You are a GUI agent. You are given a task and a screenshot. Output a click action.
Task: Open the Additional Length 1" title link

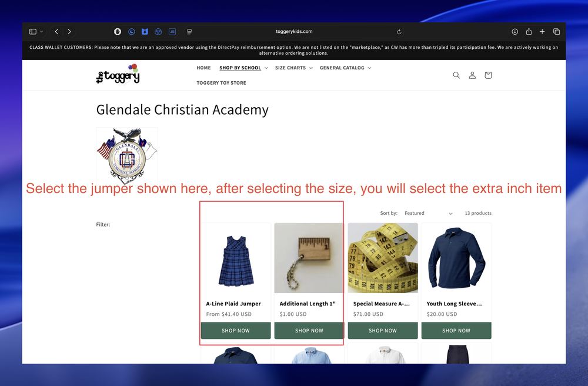tap(308, 304)
